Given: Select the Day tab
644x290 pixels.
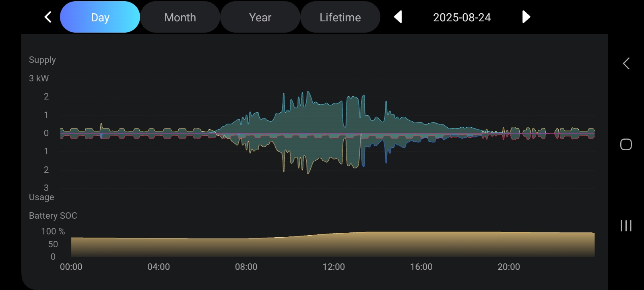Looking at the screenshot, I should pyautogui.click(x=100, y=17).
